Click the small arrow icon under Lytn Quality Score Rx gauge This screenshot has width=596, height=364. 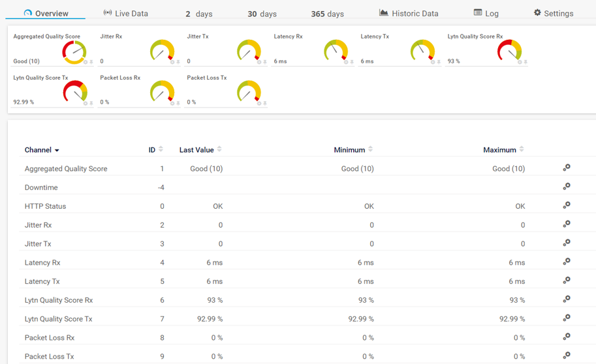click(525, 62)
